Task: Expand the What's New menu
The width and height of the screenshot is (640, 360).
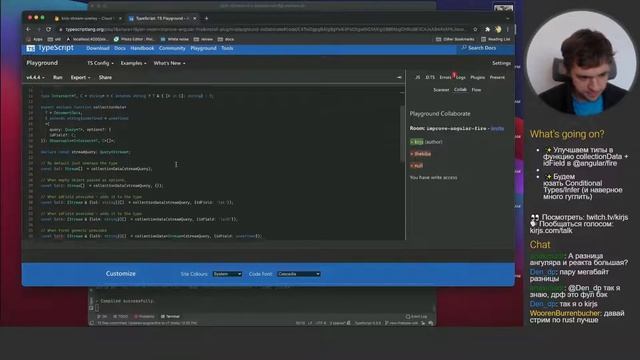Action: 169,63
